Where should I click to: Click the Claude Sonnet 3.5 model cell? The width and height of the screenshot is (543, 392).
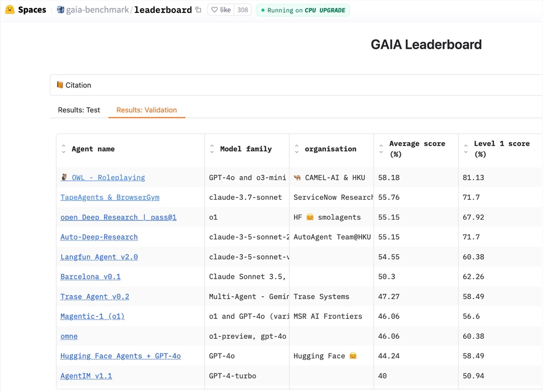(x=247, y=277)
